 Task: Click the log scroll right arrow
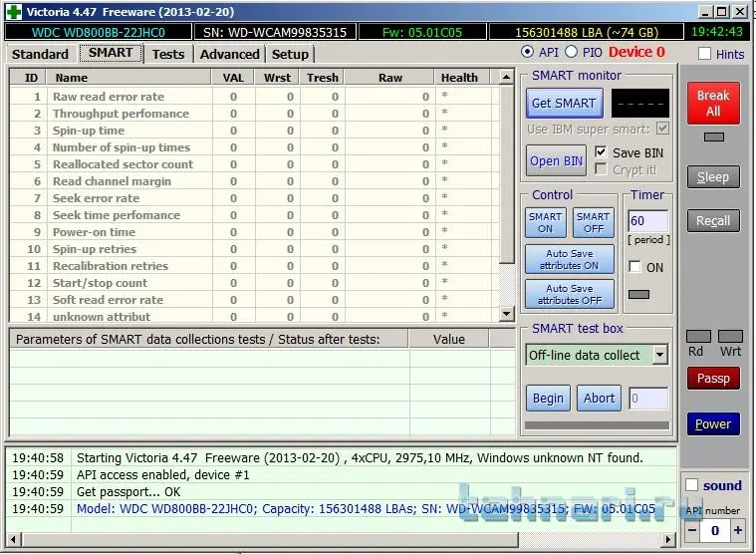pos(668,539)
